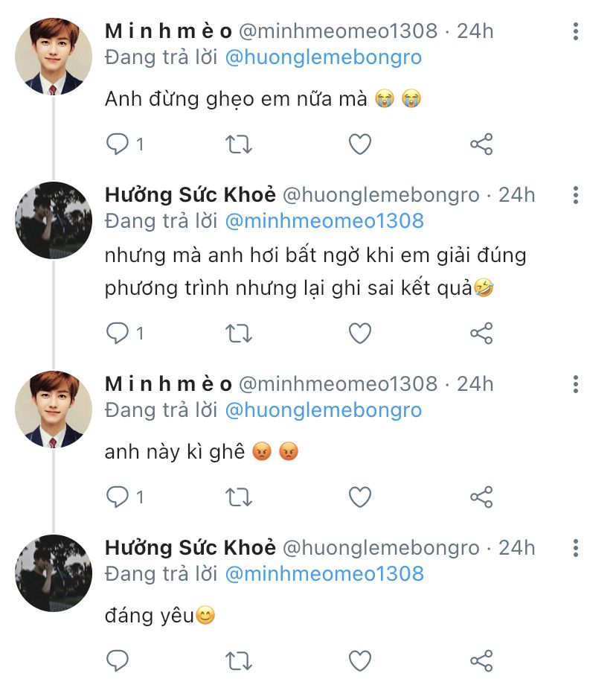Reply to the 'anh này kì ghê' tweet
616x682 pixels.
(118, 496)
